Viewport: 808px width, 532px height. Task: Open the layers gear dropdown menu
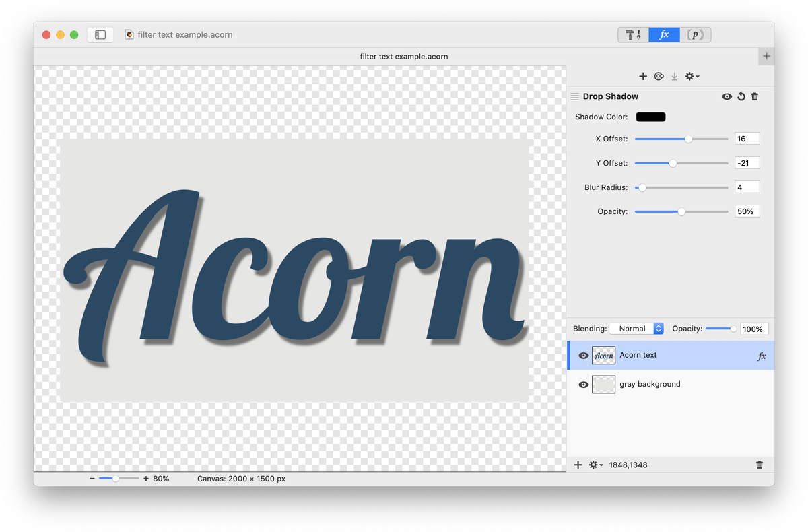[x=596, y=465]
